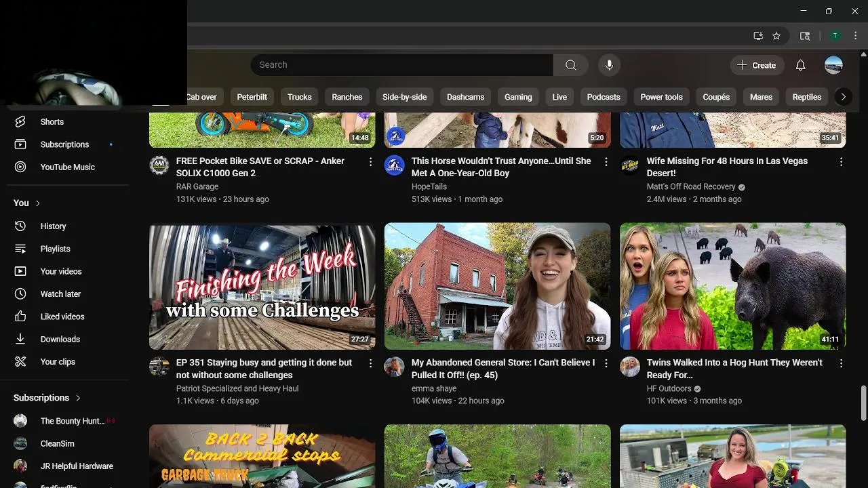Open title Wife Missing For 48 Hours
This screenshot has height=488, width=868.
[x=727, y=167]
